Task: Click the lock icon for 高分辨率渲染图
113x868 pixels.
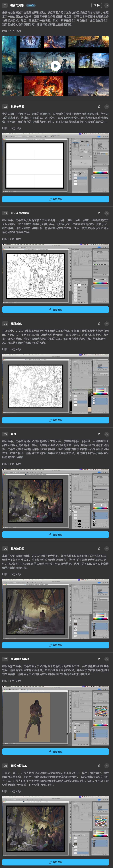Action: [99, 659]
